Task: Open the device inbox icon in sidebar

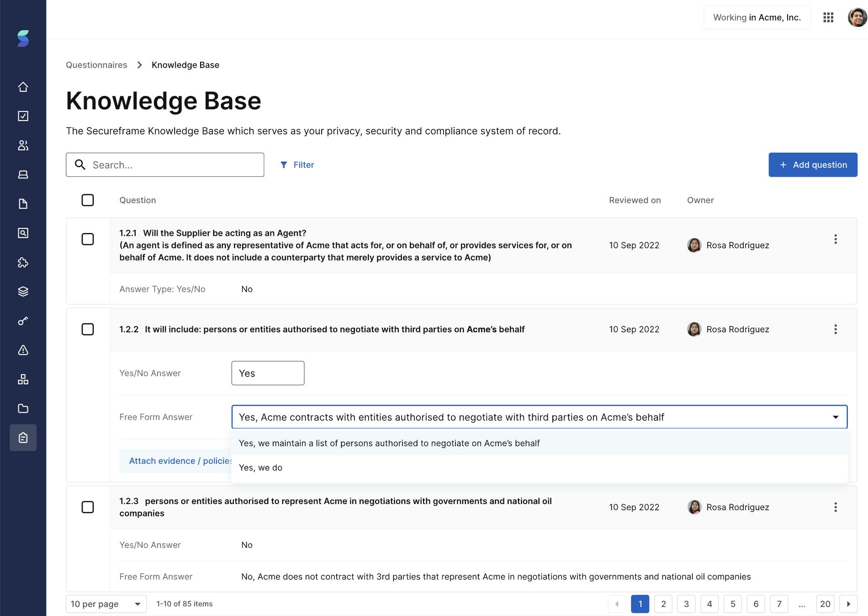Action: 23,175
